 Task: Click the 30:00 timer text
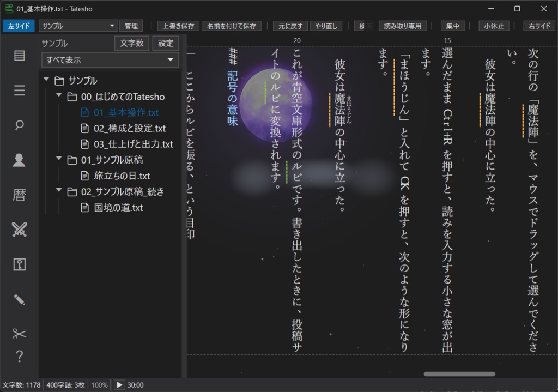point(136,385)
